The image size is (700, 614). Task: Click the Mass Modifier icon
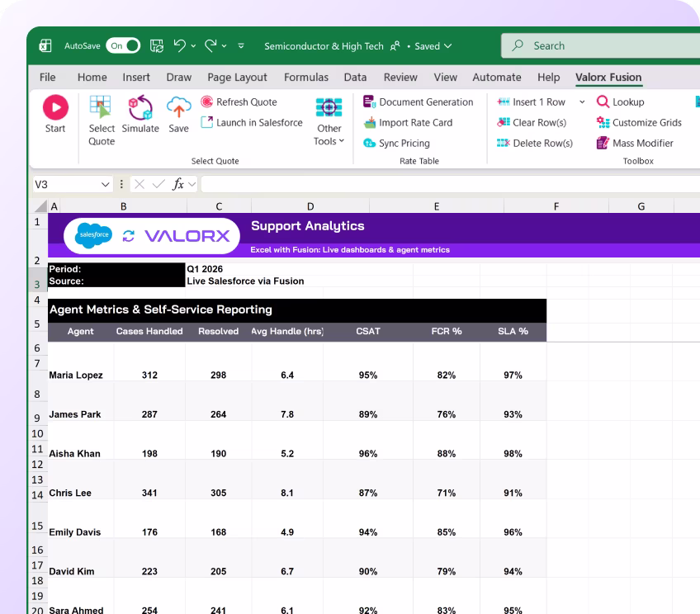pyautogui.click(x=603, y=143)
